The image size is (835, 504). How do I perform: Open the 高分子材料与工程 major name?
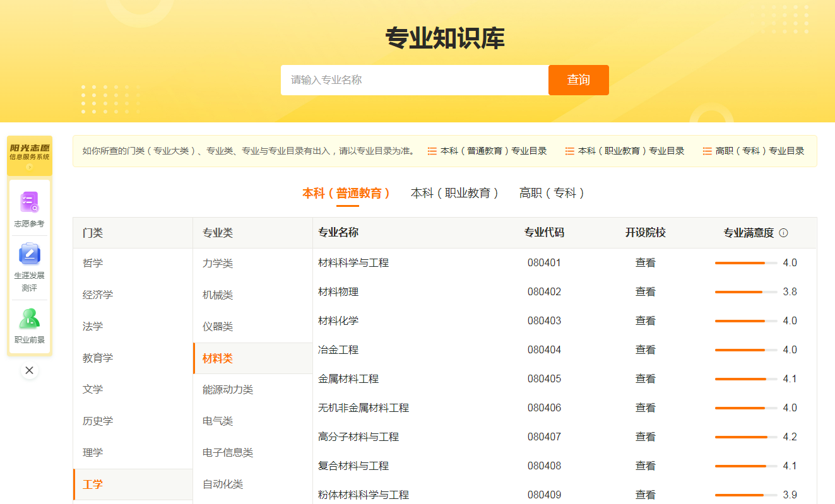click(x=358, y=437)
